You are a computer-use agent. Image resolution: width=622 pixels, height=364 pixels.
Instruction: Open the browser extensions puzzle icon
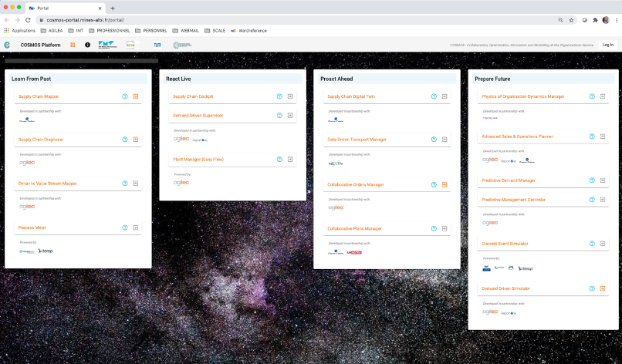pos(595,20)
